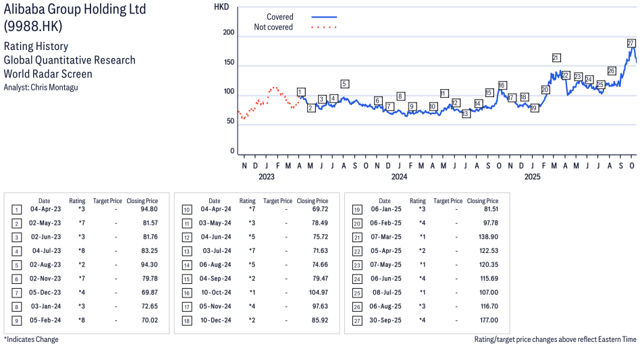644x344 pixels.
Task: Select the 04-Apr-23 row number box in table
Action: [x=16, y=210]
